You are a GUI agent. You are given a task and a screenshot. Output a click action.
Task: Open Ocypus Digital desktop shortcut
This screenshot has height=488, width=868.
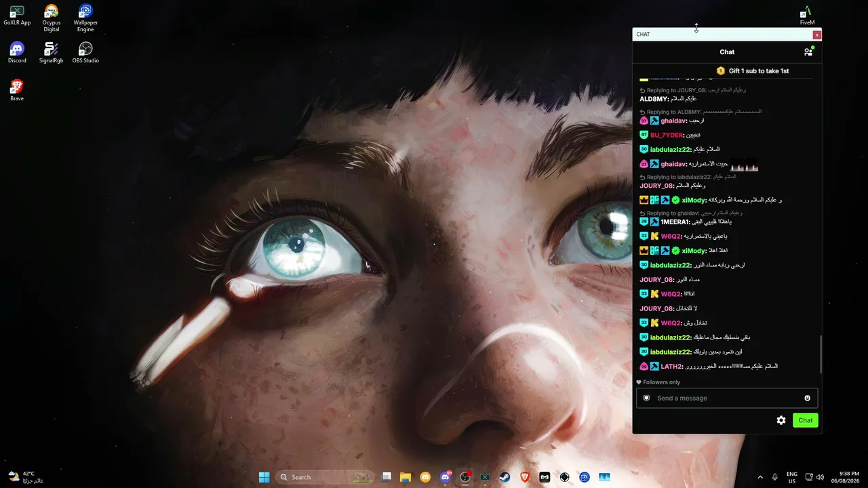pyautogui.click(x=52, y=18)
